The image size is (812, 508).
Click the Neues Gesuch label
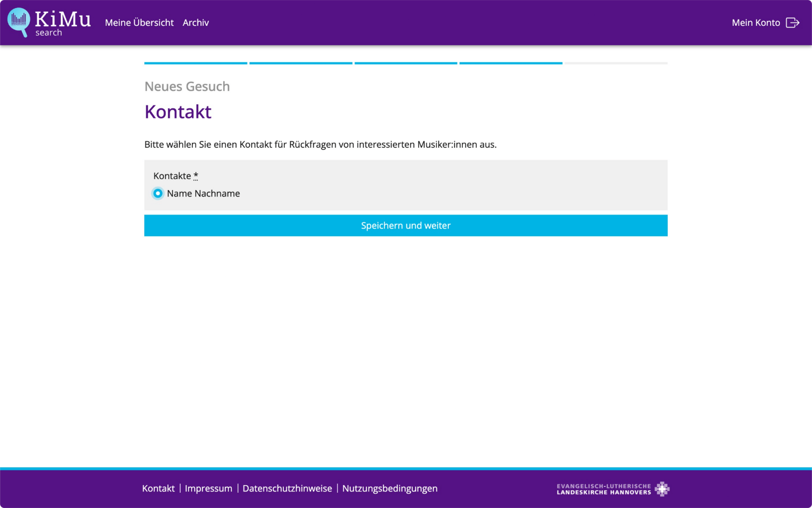(187, 86)
